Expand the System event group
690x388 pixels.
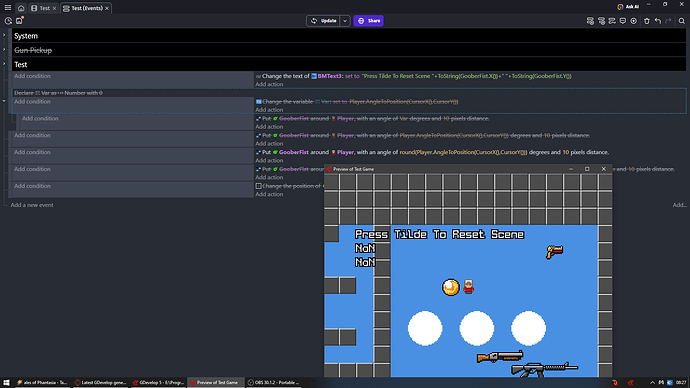[4, 35]
